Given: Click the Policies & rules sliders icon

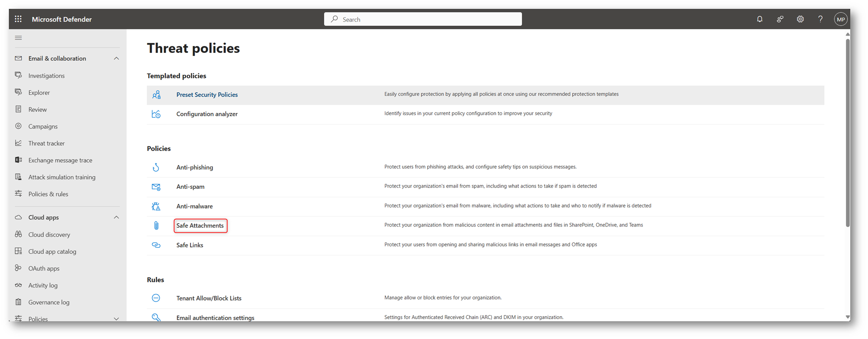Looking at the screenshot, I should [18, 194].
